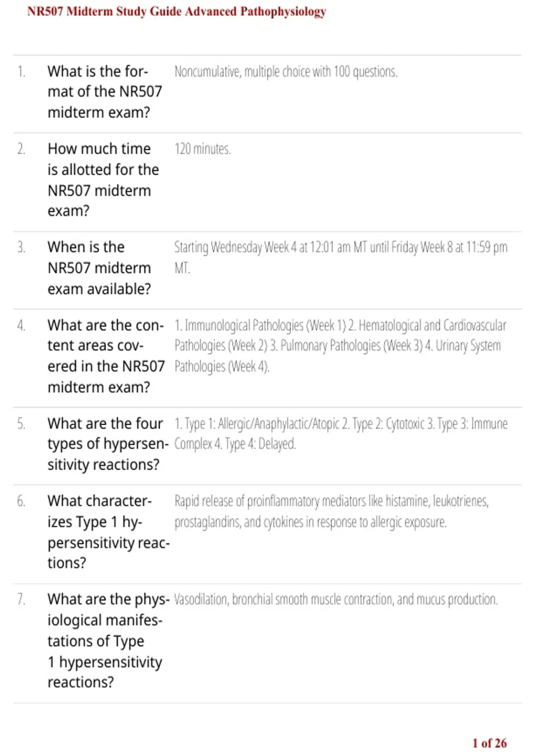The width and height of the screenshot is (534, 756).
Task: Click answer 'Vasodilation, bronchial smooth muscle contraction'
Action: (336, 599)
